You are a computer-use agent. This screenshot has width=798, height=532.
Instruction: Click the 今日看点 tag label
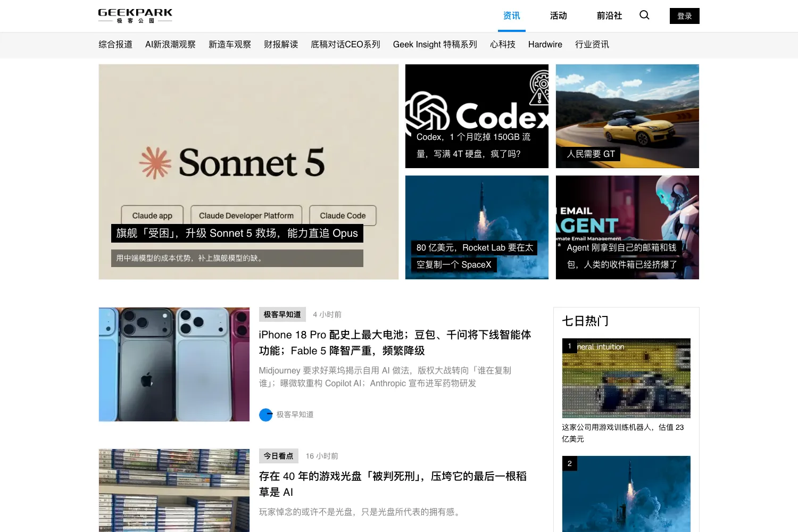pyautogui.click(x=278, y=456)
